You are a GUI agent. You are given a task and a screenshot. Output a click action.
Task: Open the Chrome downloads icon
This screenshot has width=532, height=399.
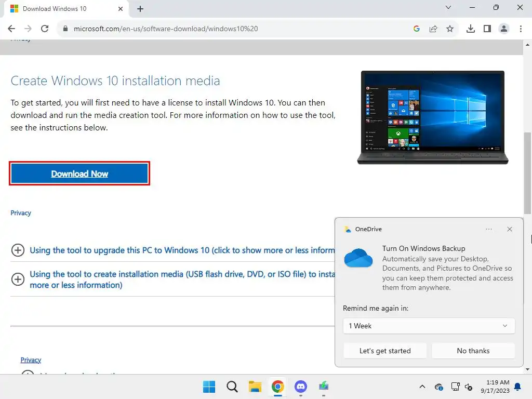point(471,29)
